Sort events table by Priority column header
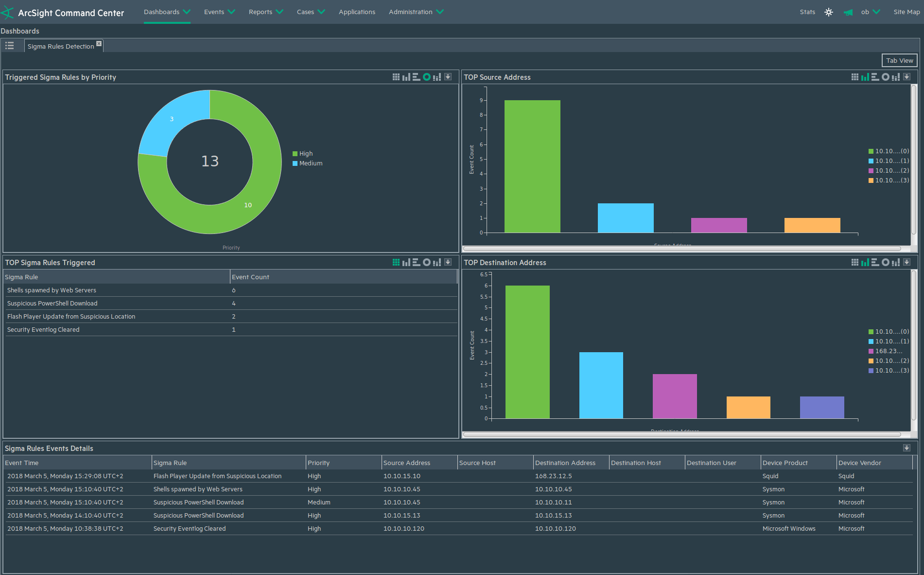This screenshot has width=924, height=575. pos(318,463)
